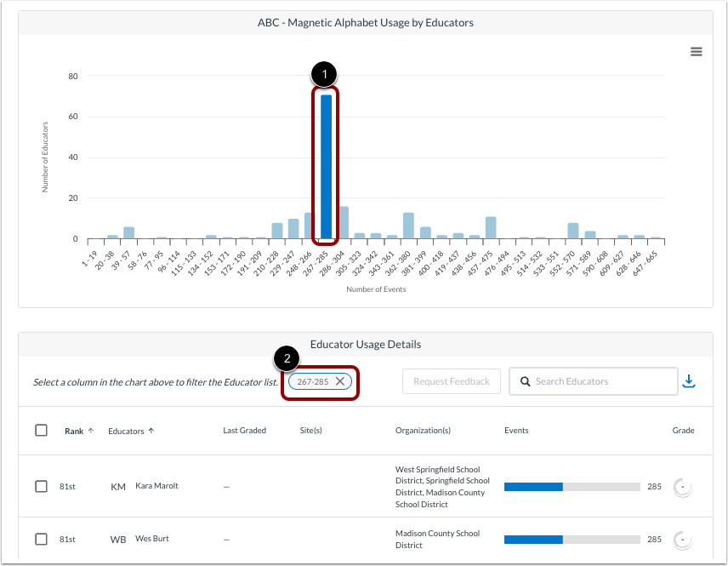The height and width of the screenshot is (566, 728).
Task: Click Wes Burt's events progress bar
Action: click(572, 539)
